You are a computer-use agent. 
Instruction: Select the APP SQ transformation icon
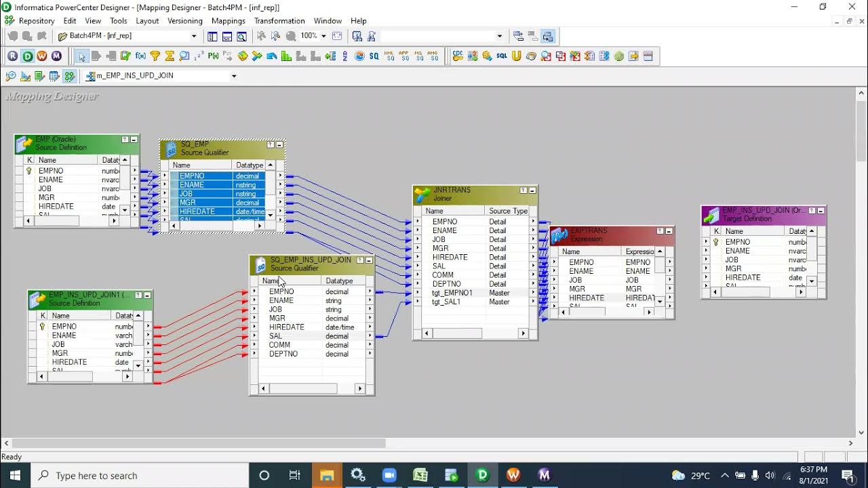point(404,56)
